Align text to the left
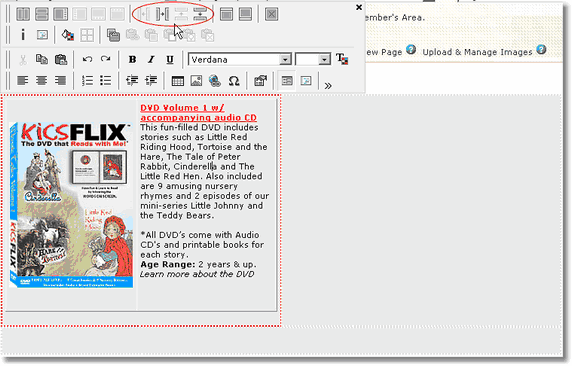Image resolution: width=572 pixels, height=366 pixels. click(x=23, y=80)
